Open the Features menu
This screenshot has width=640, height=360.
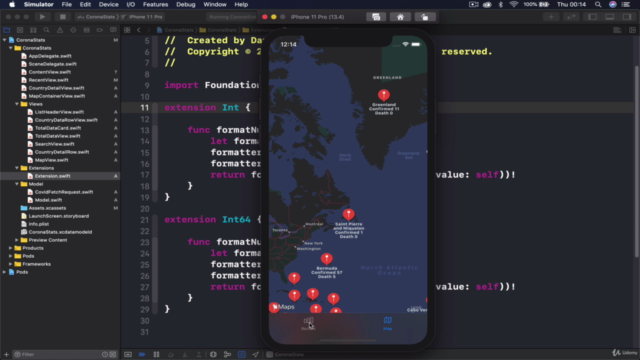(x=156, y=4)
